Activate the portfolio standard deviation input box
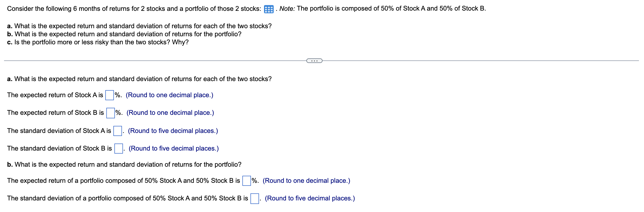 (x=255, y=198)
